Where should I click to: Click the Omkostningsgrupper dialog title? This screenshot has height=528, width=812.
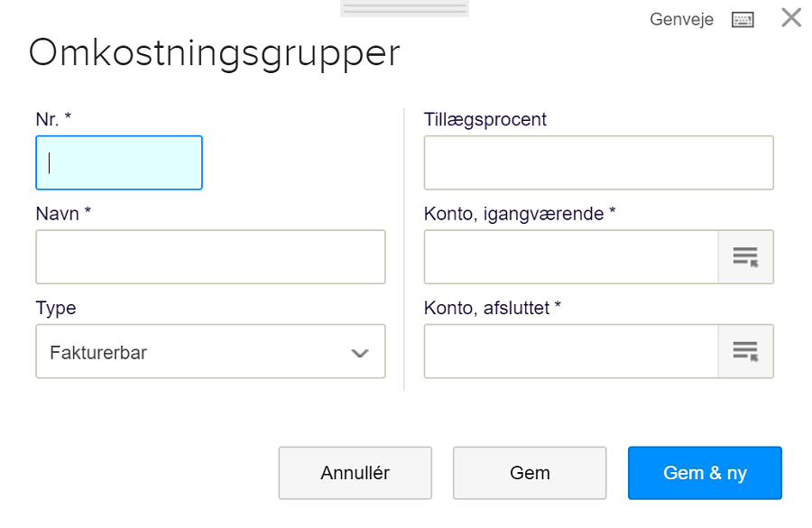tap(215, 54)
